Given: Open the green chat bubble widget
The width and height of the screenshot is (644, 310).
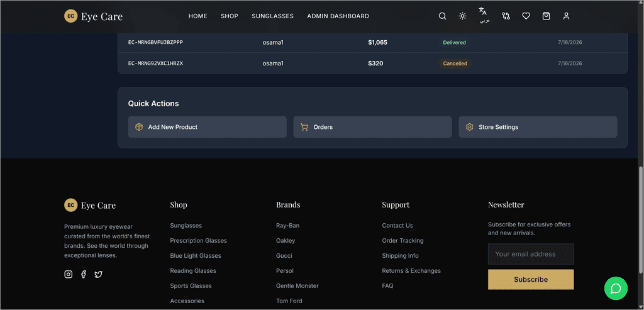Looking at the screenshot, I should click(x=616, y=288).
